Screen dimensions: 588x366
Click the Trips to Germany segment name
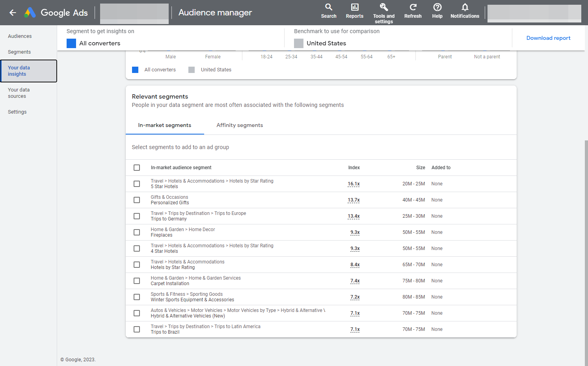tap(169, 219)
